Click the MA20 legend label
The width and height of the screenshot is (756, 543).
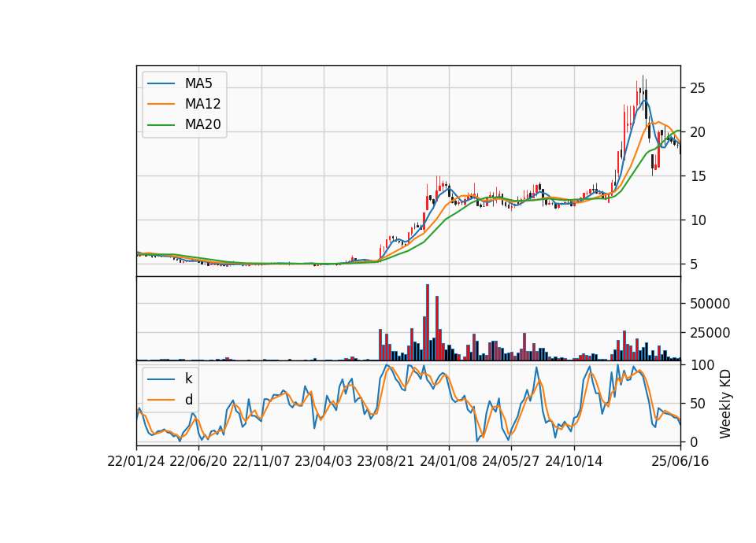pyautogui.click(x=202, y=124)
